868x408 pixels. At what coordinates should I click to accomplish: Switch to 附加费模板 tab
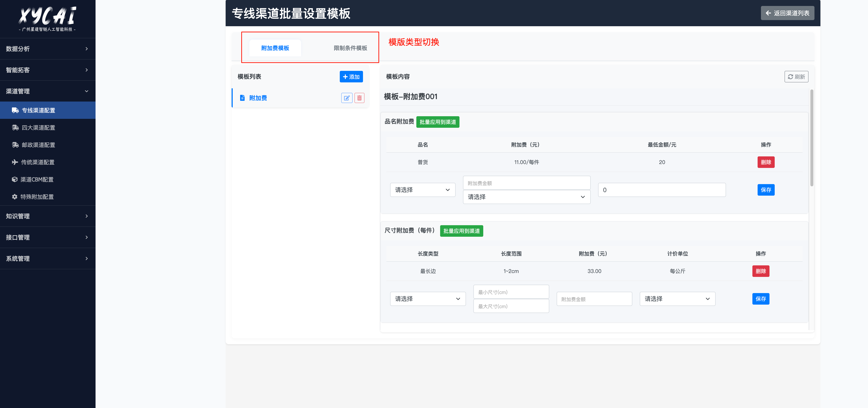[x=275, y=48]
